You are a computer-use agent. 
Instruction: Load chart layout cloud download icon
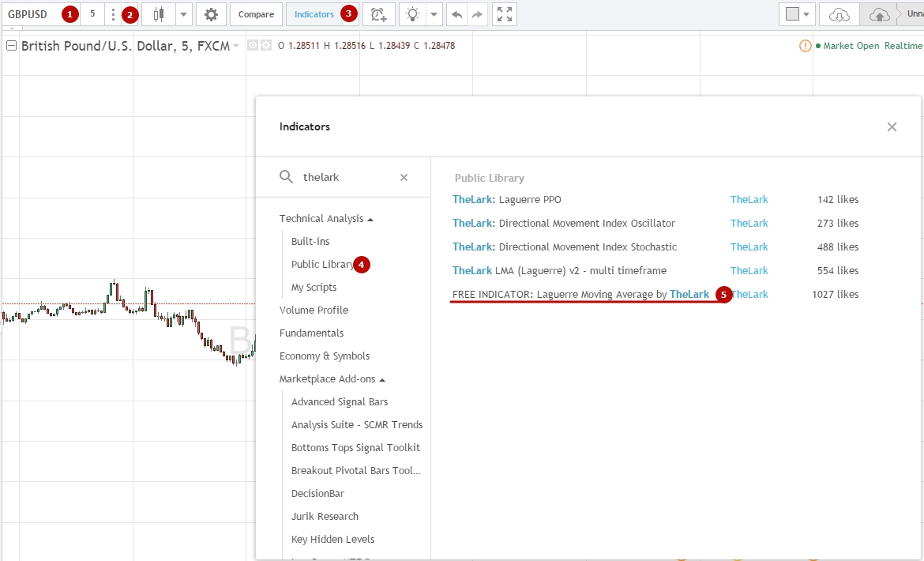[x=839, y=14]
